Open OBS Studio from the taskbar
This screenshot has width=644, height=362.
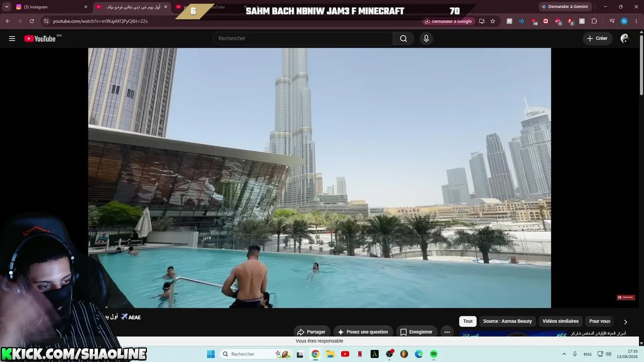(x=389, y=354)
